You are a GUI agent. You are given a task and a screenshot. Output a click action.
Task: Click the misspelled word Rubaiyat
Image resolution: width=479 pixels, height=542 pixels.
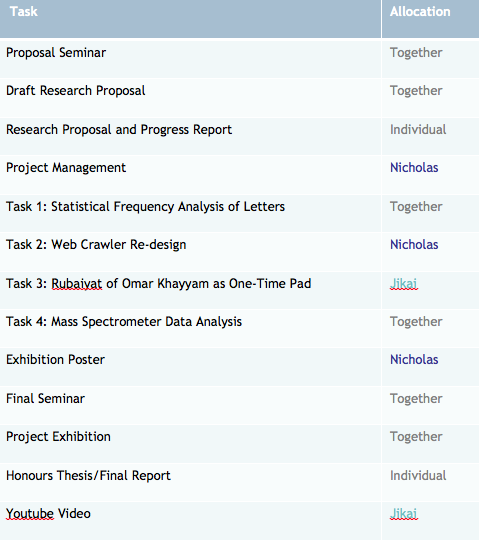77,284
